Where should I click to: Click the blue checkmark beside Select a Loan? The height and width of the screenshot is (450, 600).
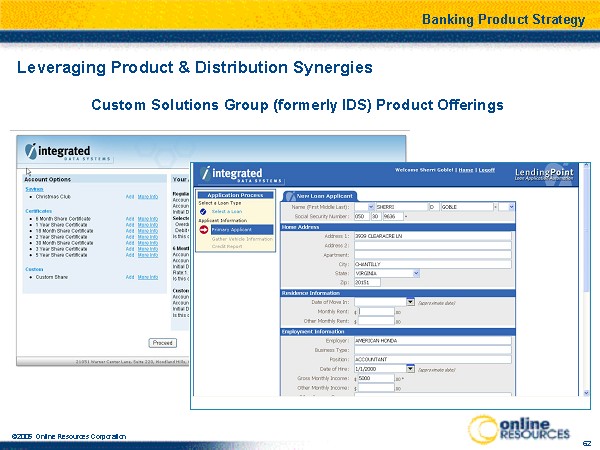(x=202, y=211)
